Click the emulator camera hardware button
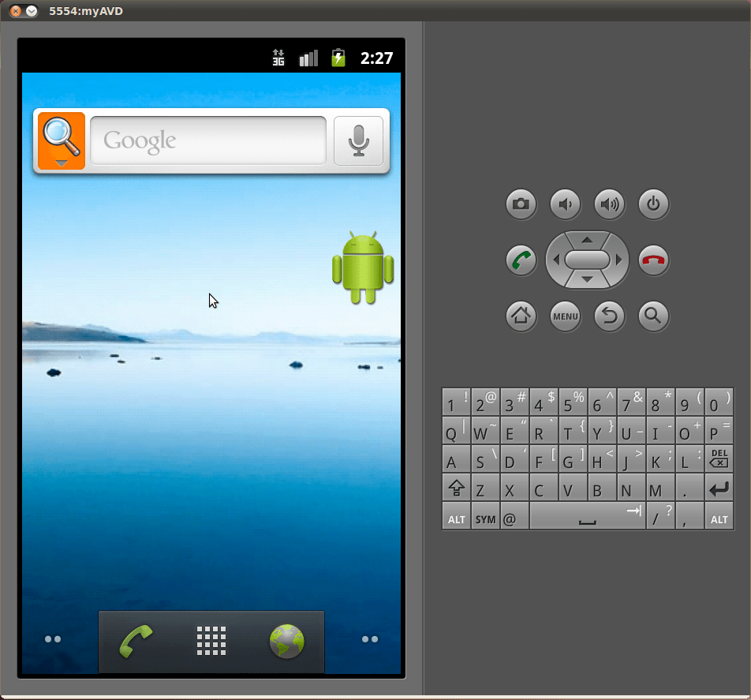The height and width of the screenshot is (700, 751). 521,204
